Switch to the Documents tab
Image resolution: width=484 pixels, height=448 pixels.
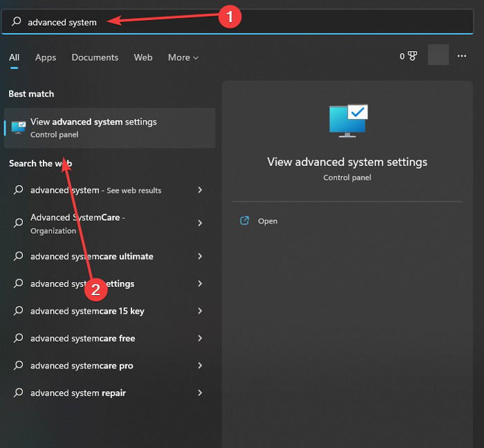(95, 57)
